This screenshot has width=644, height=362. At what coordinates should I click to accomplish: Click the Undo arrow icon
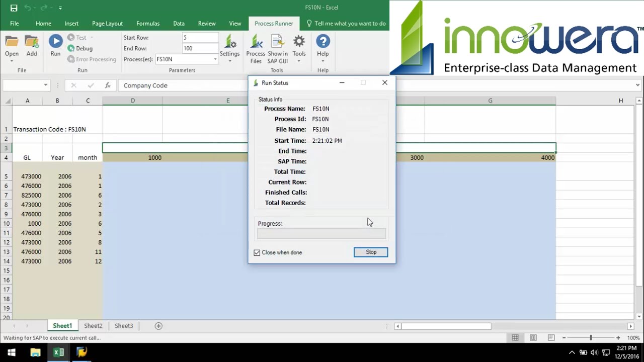pyautogui.click(x=28, y=8)
